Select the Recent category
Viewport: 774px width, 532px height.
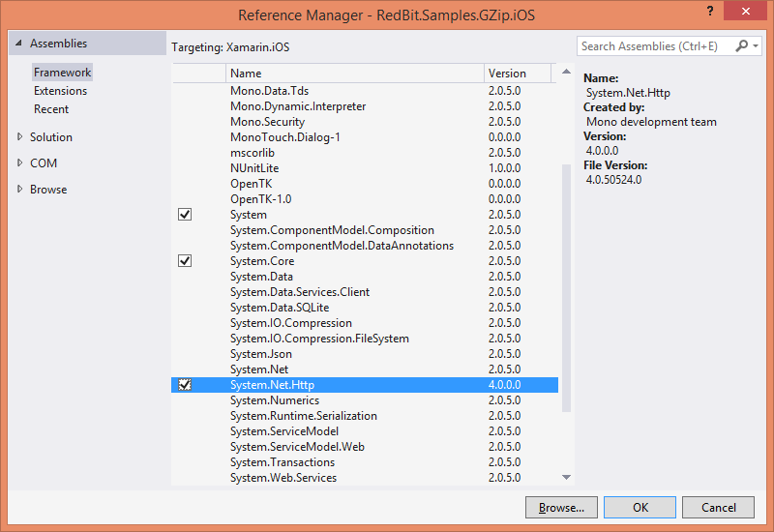(x=51, y=109)
